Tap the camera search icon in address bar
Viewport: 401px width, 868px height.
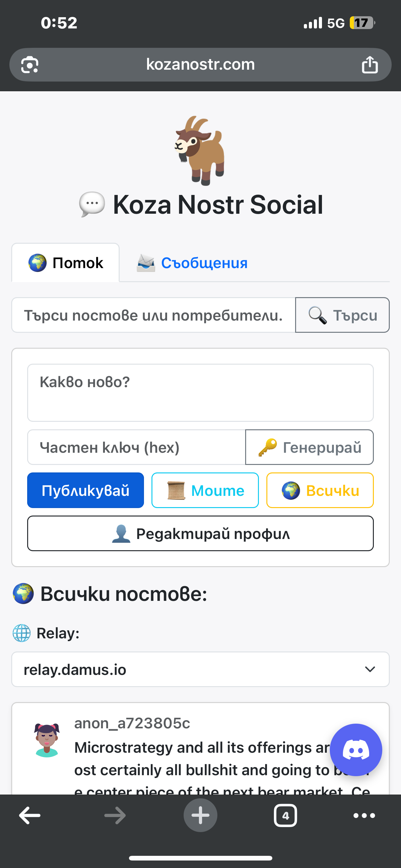coord(30,64)
